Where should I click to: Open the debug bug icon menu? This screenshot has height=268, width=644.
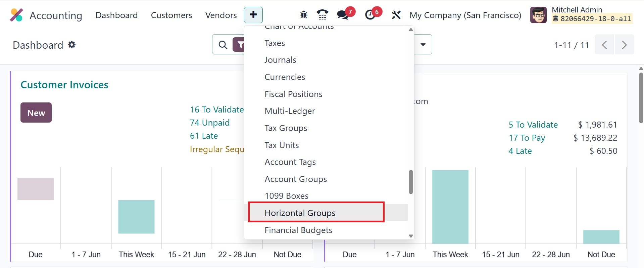click(304, 15)
